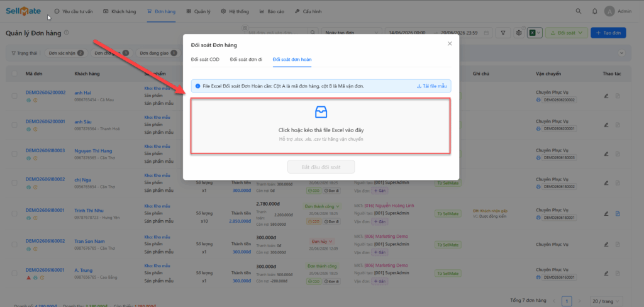
Task: Open the Quản lý menu
Action: coord(198,11)
